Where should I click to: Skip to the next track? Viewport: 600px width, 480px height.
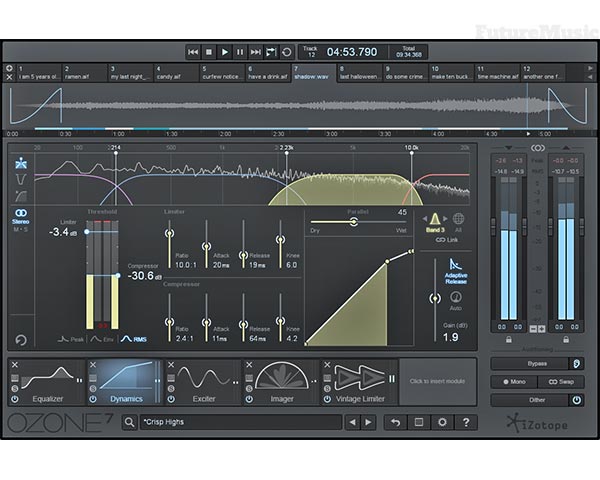[256, 52]
